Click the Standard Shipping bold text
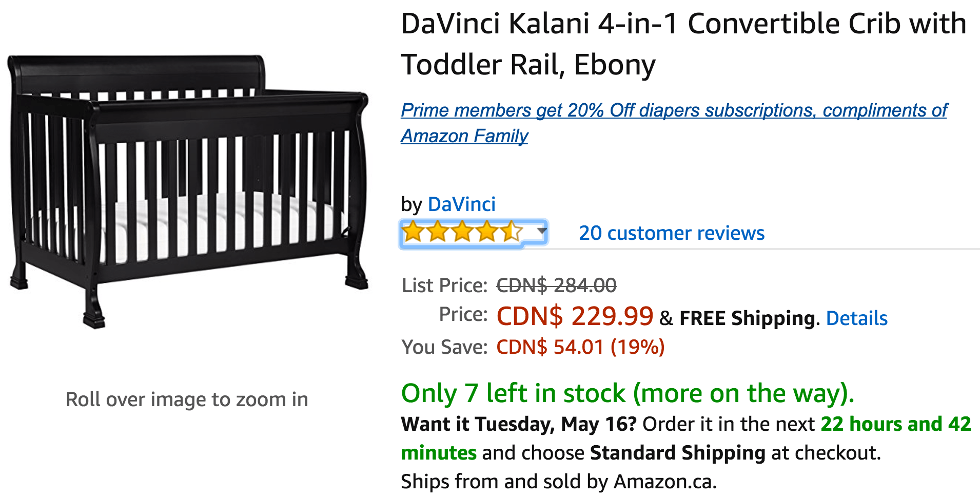 pyautogui.click(x=678, y=453)
